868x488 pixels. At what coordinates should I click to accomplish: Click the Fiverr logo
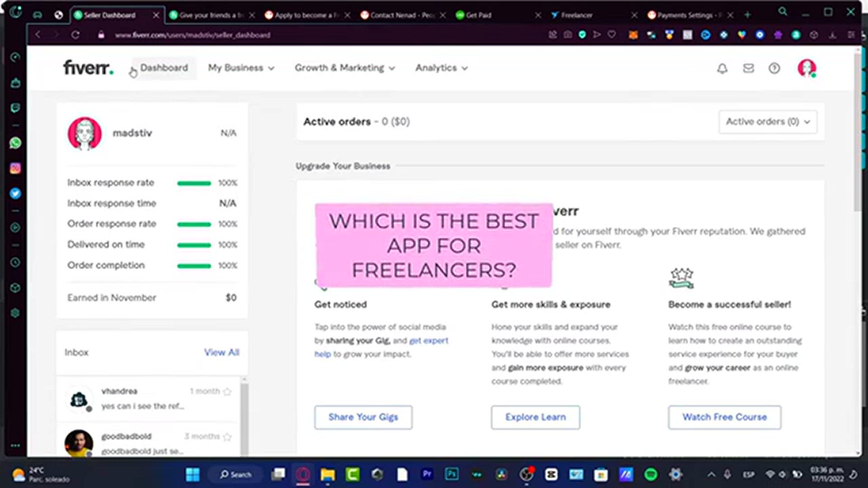(88, 68)
